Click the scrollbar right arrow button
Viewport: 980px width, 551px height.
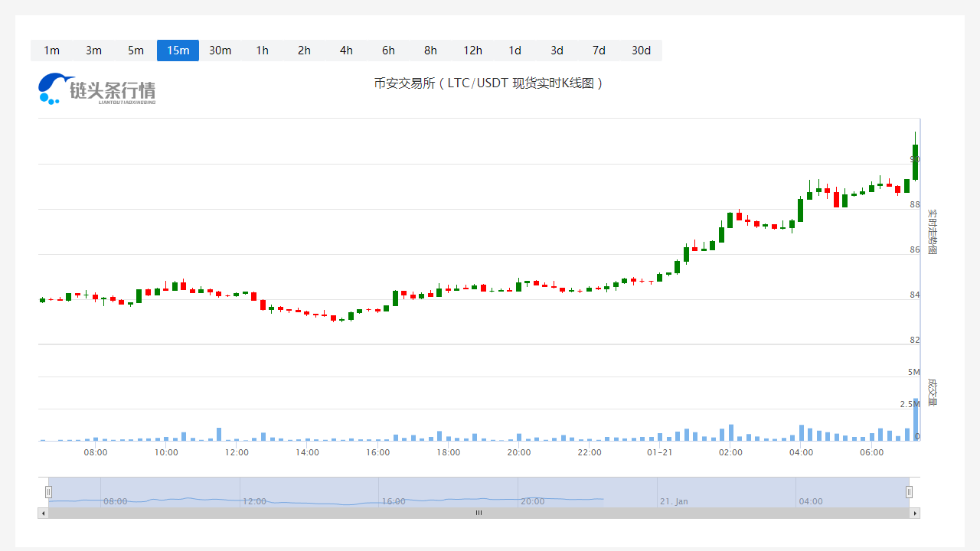click(915, 514)
